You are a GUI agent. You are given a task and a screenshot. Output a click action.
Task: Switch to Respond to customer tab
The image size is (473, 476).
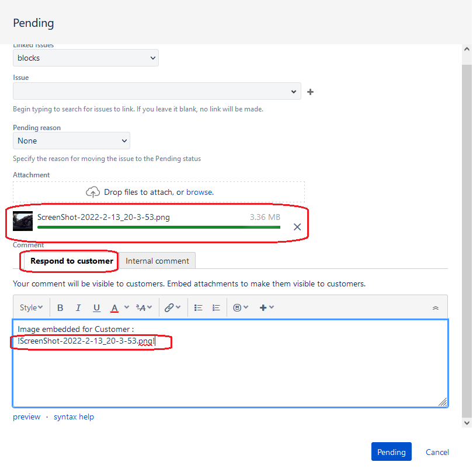[x=72, y=261]
